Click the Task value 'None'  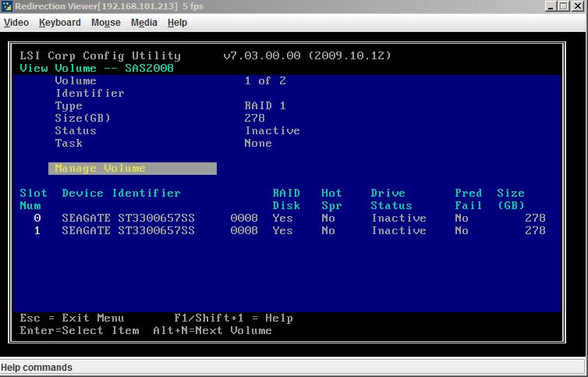[x=258, y=143]
